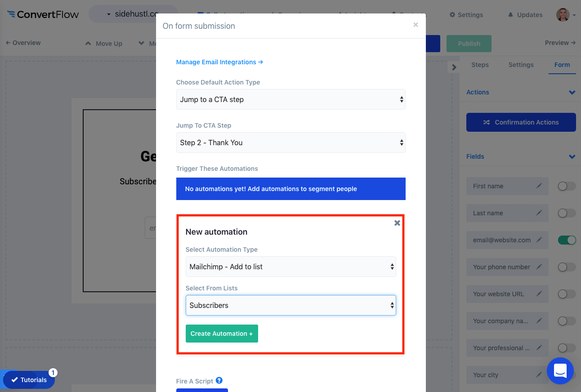Edit the Your professional field label
Image resolution: width=581 pixels, height=392 pixels.
(x=539, y=348)
